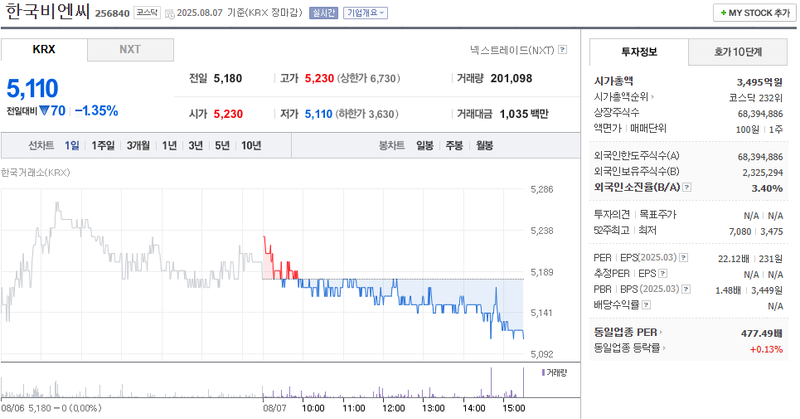
Task: Click the 한국비엔씨 stock name heading
Action: [47, 11]
